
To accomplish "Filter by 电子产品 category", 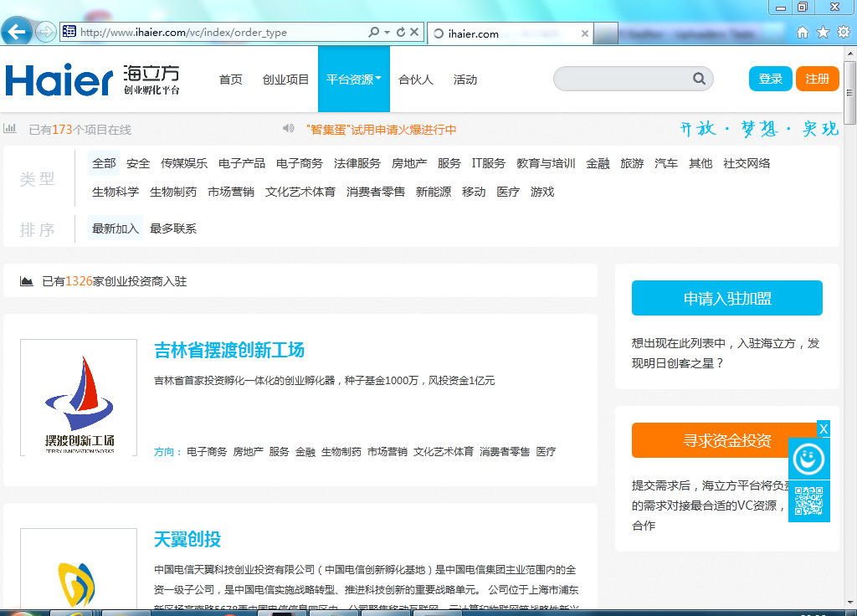I will pos(242,163).
